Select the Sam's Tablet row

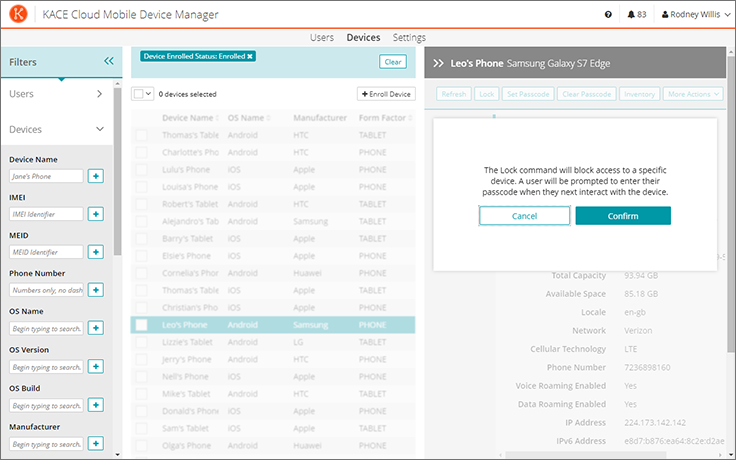[x=273, y=428]
